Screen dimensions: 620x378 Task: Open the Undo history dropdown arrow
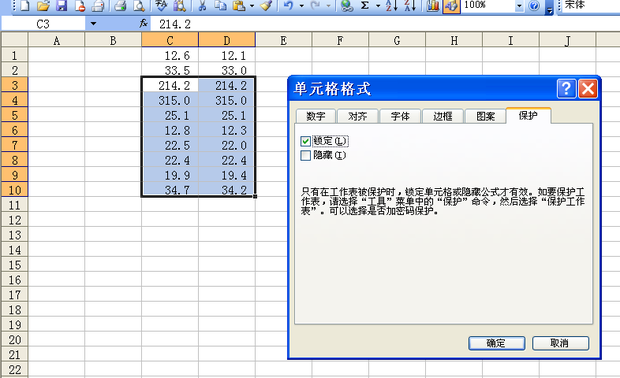[302, 6]
